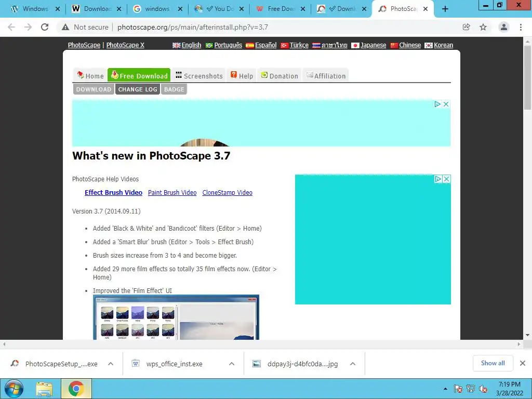Open the Effect Brush Video link
This screenshot has width=532, height=399.
(113, 192)
